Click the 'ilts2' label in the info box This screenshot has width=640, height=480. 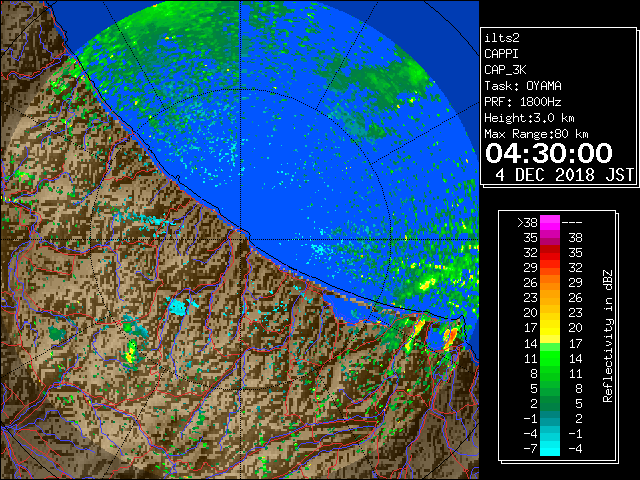502,38
